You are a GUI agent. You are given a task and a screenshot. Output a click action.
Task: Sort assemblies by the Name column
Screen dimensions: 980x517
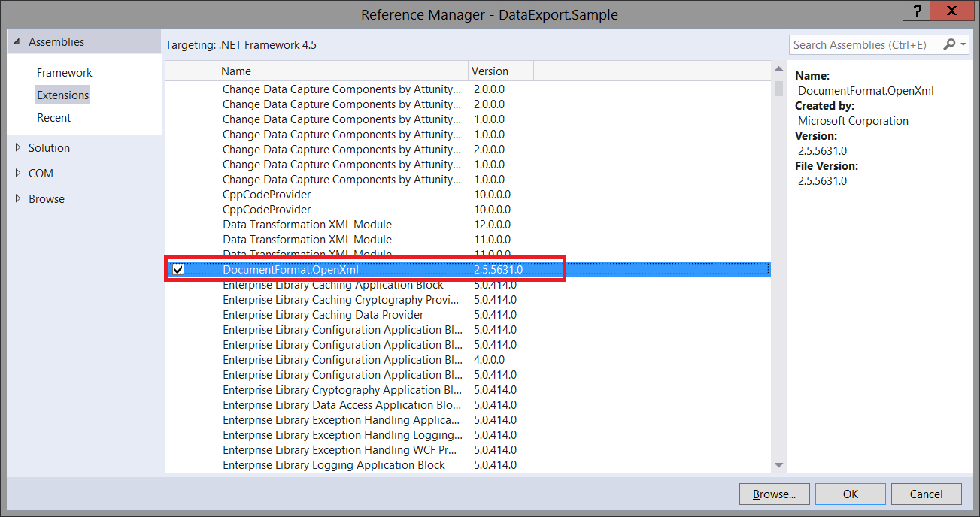coord(236,71)
